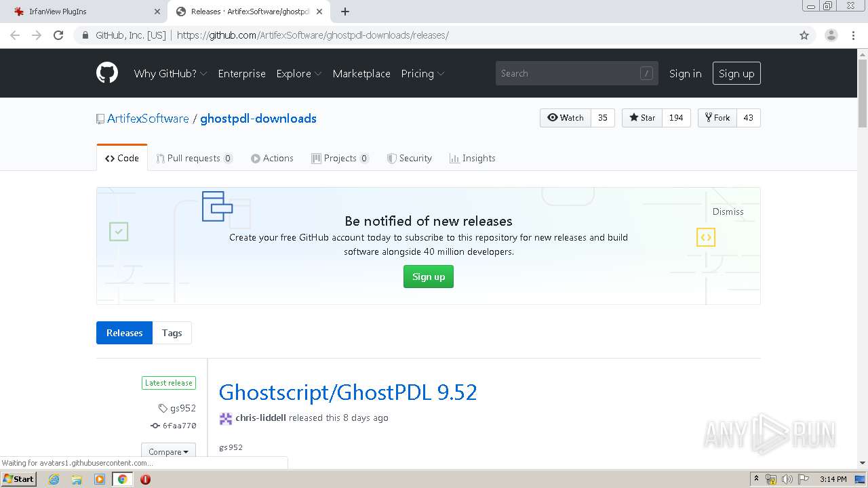
Task: Click the Latest release badge
Action: click(169, 383)
